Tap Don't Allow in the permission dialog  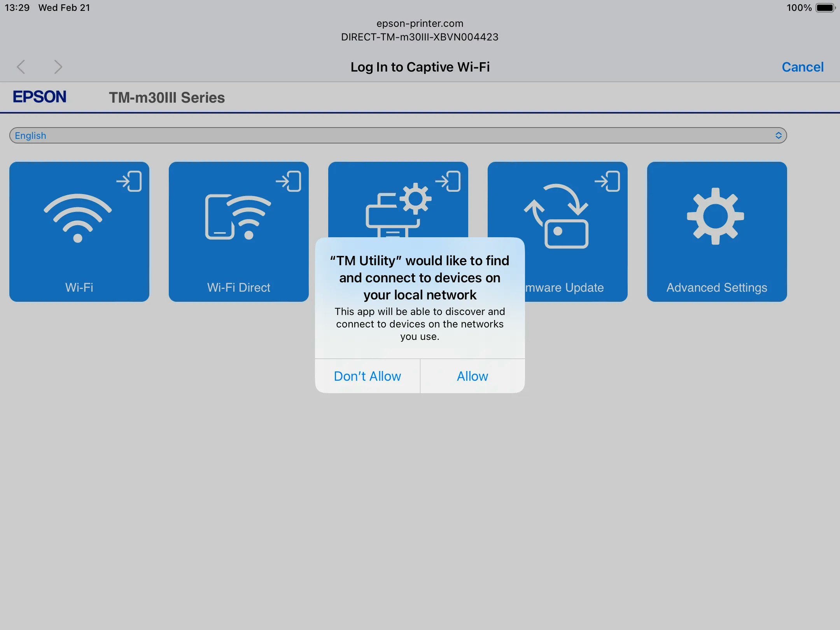pyautogui.click(x=367, y=376)
